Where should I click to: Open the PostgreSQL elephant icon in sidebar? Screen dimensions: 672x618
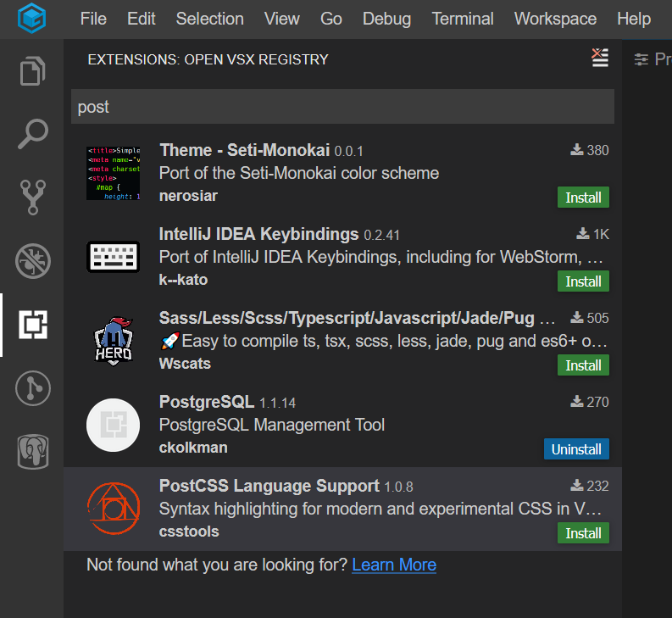pyautogui.click(x=32, y=452)
